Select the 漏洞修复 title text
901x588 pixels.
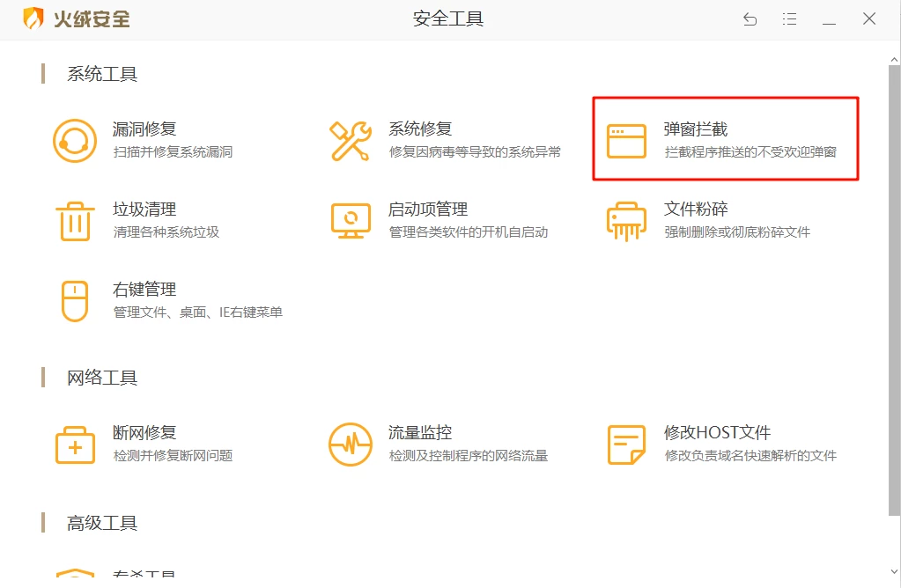click(144, 129)
